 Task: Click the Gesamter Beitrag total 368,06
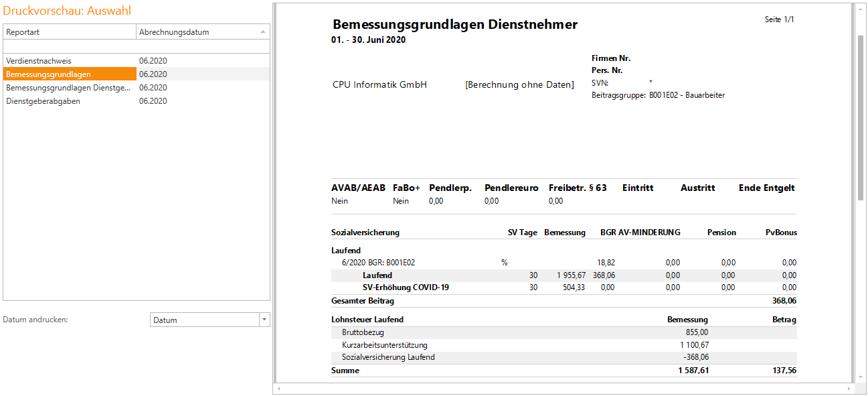click(784, 302)
